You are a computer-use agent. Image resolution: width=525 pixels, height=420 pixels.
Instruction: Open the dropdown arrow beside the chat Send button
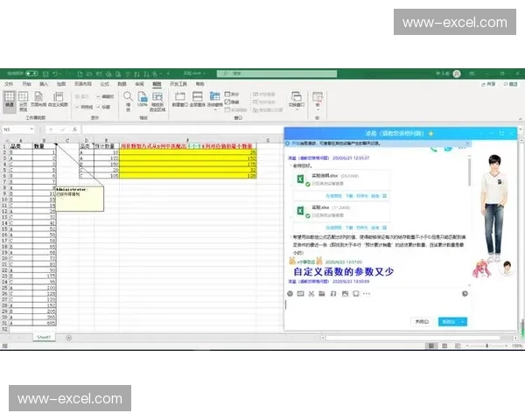pos(463,321)
